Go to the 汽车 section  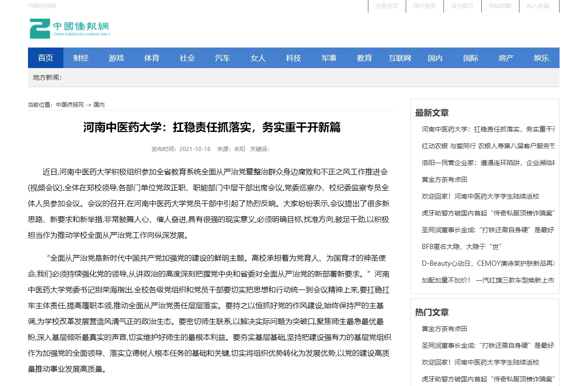click(x=223, y=58)
